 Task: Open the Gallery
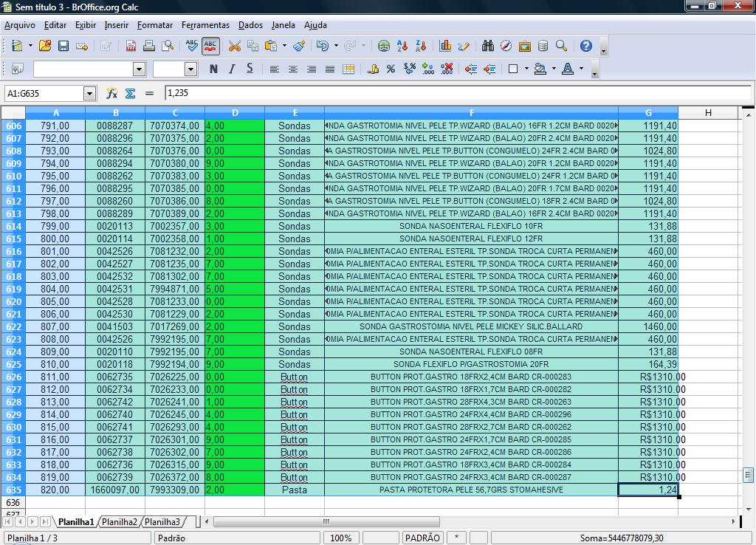coord(525,46)
